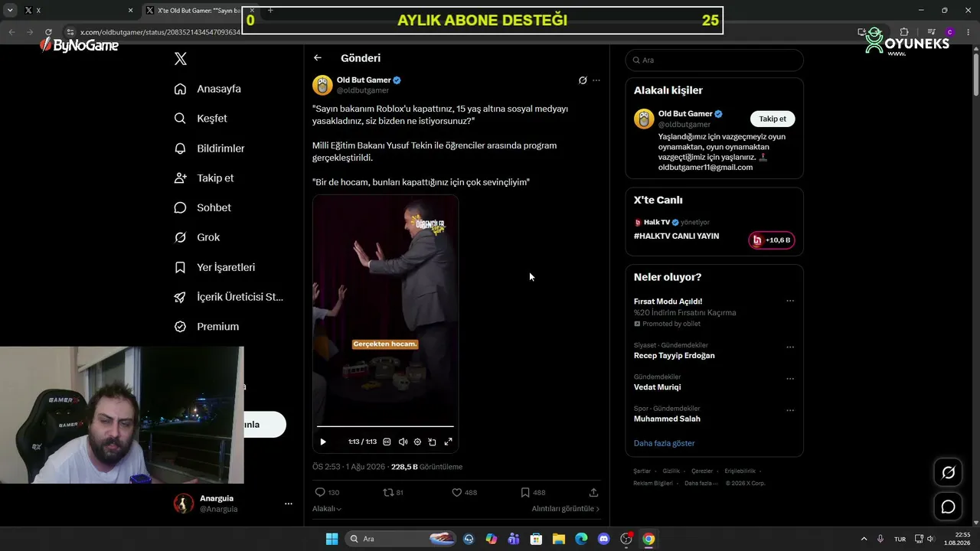980x551 pixels.
Task: Open more options for Recep Tayyip Erdoğan trend
Action: (x=790, y=347)
